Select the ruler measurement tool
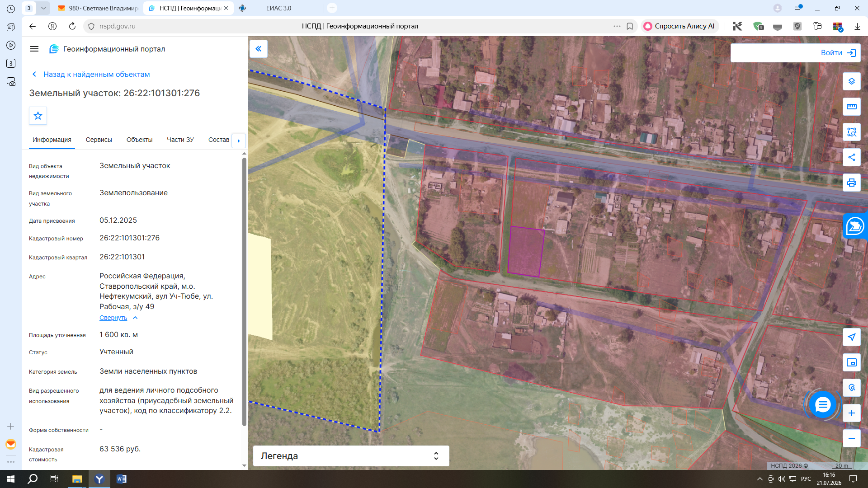The image size is (868, 488). [x=851, y=107]
